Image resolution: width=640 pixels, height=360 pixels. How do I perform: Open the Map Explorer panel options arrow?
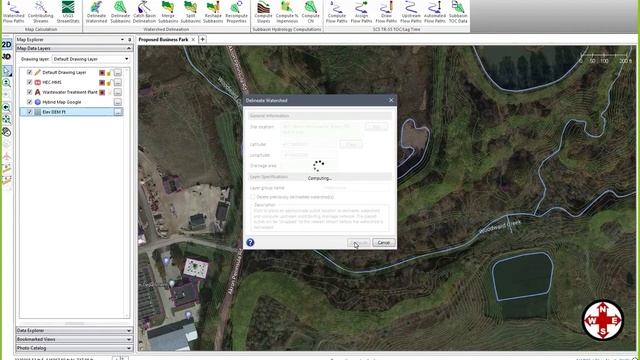[x=122, y=40]
